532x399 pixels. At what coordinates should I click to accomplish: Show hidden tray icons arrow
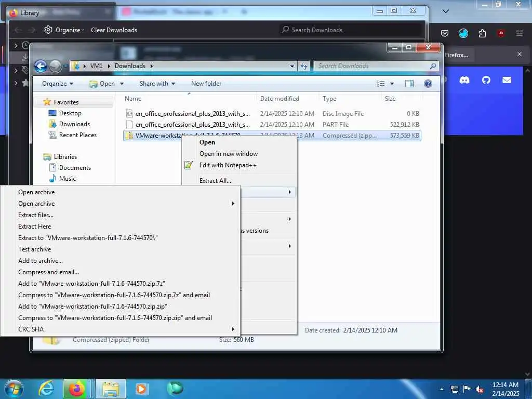pos(442,389)
